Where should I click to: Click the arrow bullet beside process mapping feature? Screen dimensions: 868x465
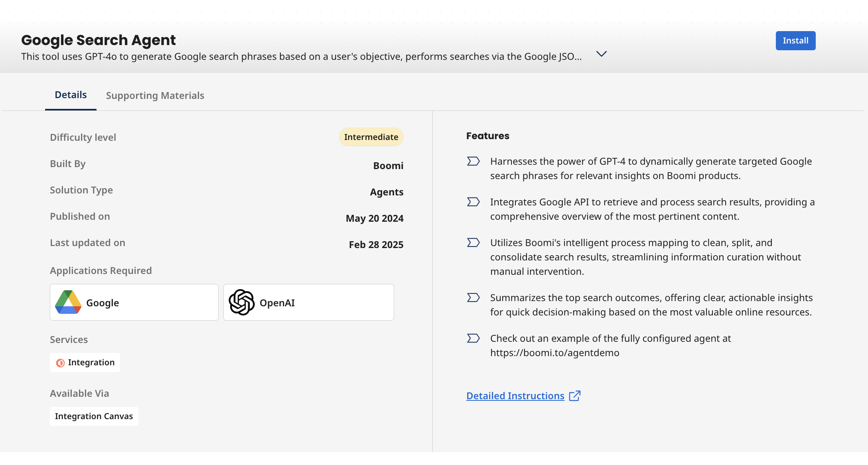tap(473, 242)
